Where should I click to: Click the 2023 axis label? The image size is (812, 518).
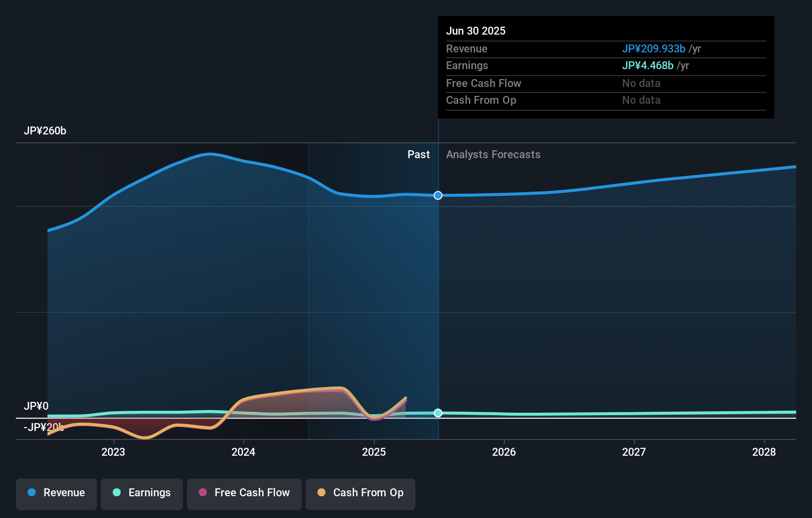point(113,452)
